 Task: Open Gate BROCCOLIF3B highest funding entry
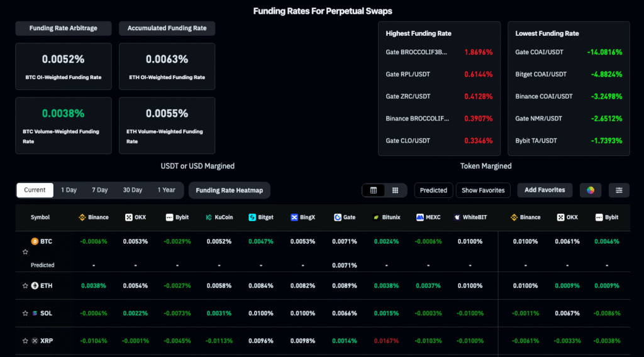coord(439,52)
